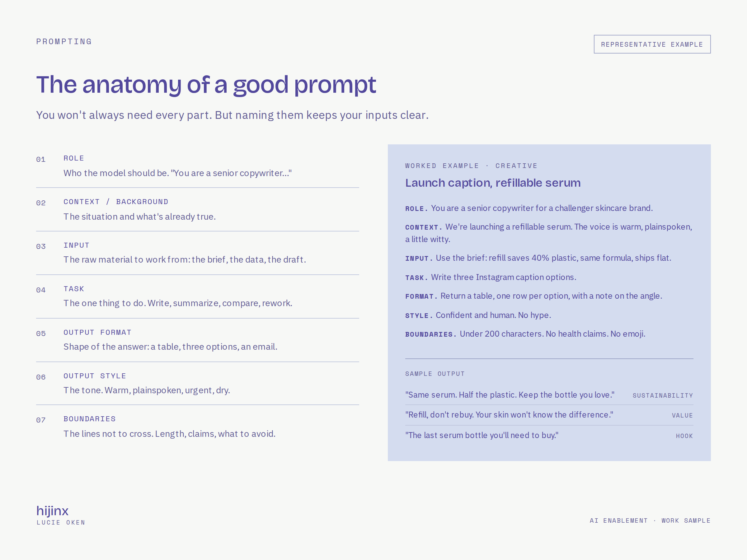Screen dimensions: 747x560
Task: Select the SUSTAINABILITY tag
Action: point(663,395)
